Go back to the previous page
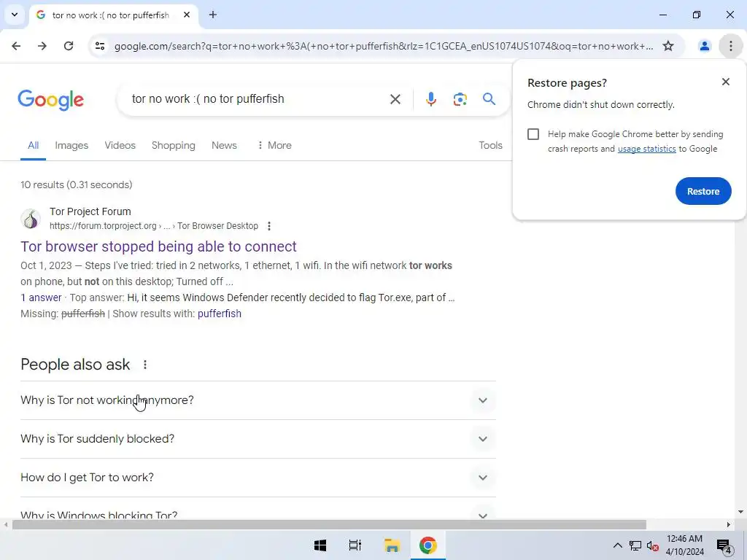This screenshot has width=747, height=560. pyautogui.click(x=16, y=46)
